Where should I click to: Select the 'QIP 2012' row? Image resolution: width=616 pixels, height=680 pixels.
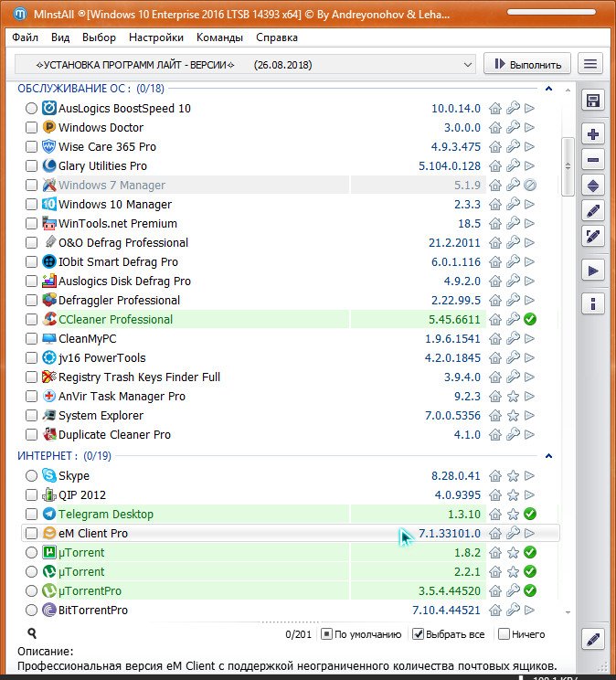click(x=291, y=494)
